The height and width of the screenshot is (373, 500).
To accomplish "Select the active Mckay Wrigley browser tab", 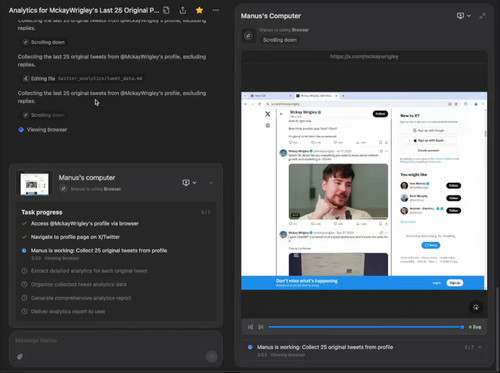I will coord(317,96).
